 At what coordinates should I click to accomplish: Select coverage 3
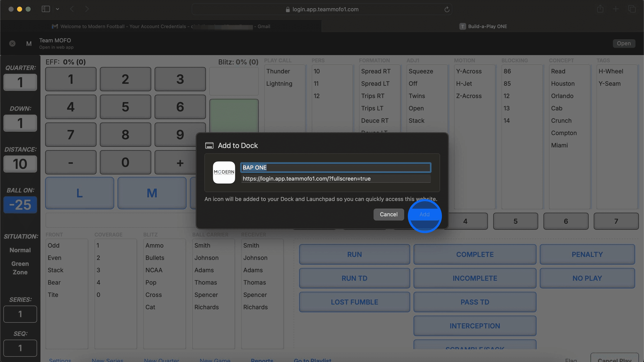point(98,270)
